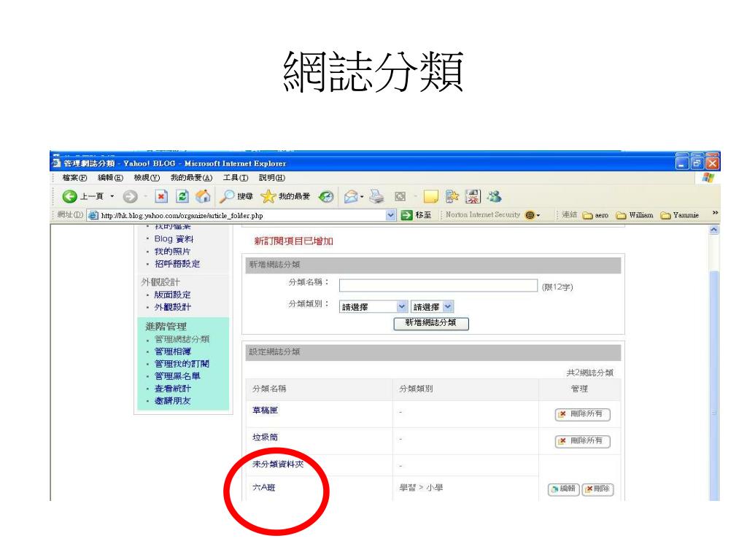Screen dimensions: 747x560
Task: Stop loading the page
Action: point(161,196)
